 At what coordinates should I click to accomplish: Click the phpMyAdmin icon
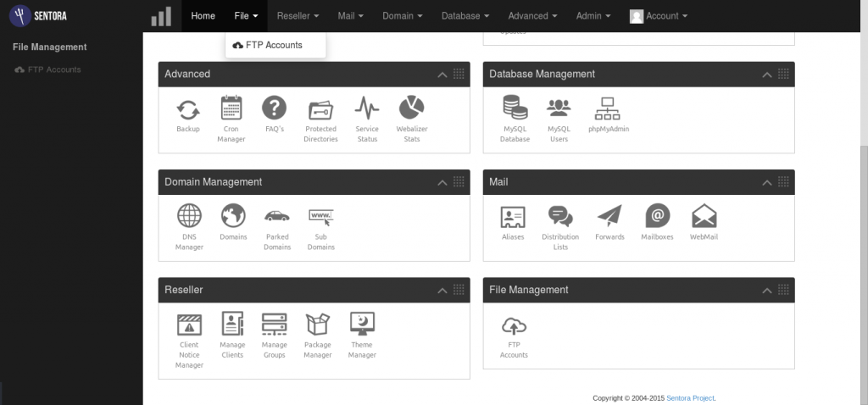click(608, 109)
